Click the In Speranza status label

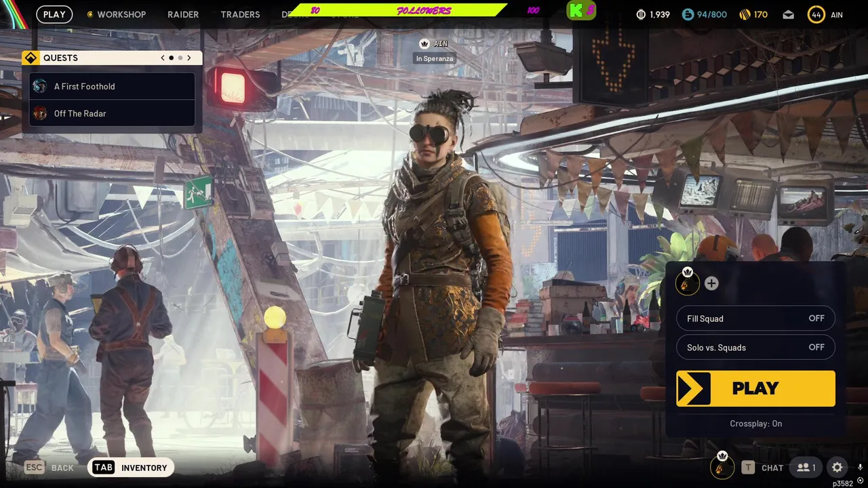click(435, 59)
